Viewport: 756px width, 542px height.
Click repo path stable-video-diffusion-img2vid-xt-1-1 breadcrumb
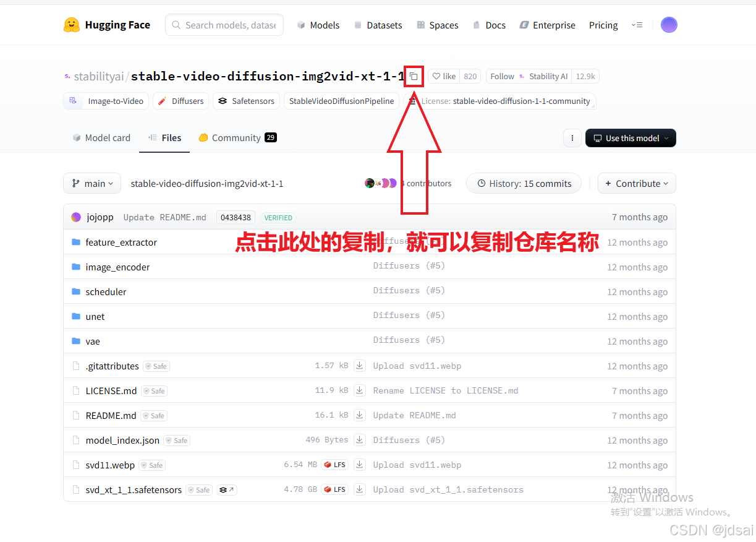(x=206, y=183)
